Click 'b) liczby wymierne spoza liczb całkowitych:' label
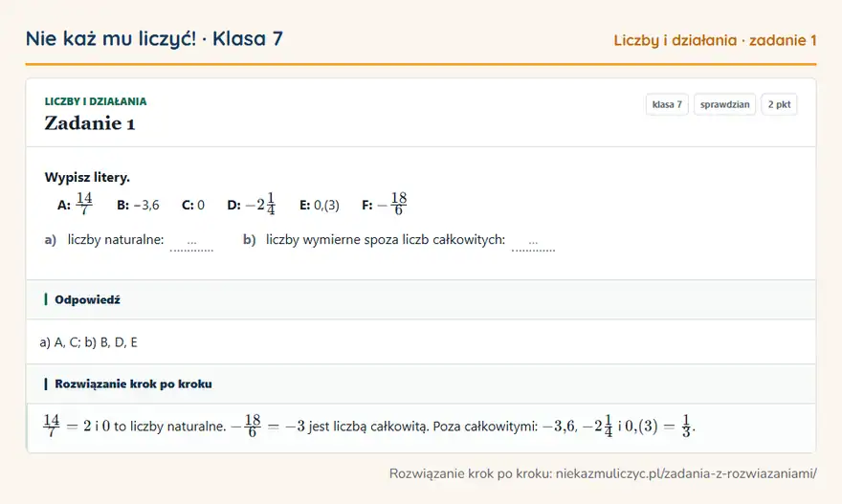Viewport: 842px width, 504px height. click(x=374, y=239)
